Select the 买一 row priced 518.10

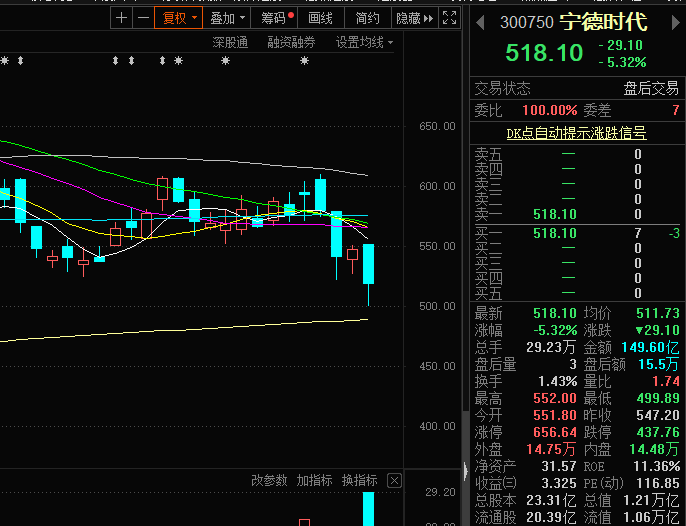click(x=577, y=233)
